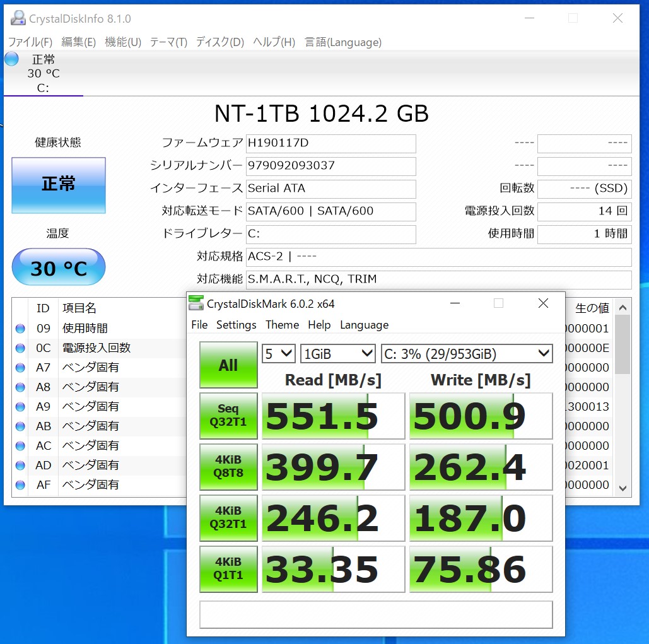Click status orb on row A9
Screen dimensions: 649x644
pos(20,407)
